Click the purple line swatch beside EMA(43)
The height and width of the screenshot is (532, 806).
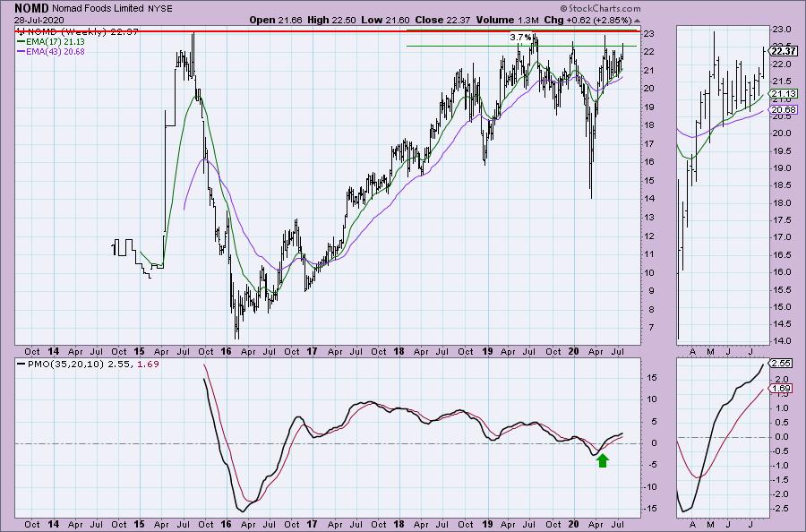coord(21,51)
